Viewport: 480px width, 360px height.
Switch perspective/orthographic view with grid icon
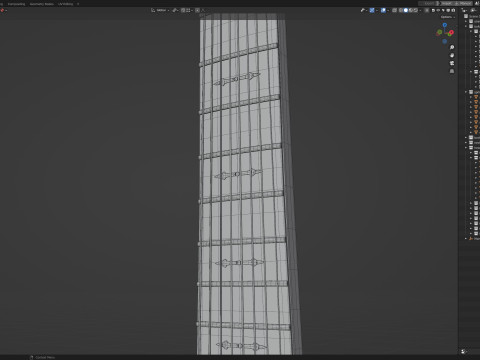point(452,71)
